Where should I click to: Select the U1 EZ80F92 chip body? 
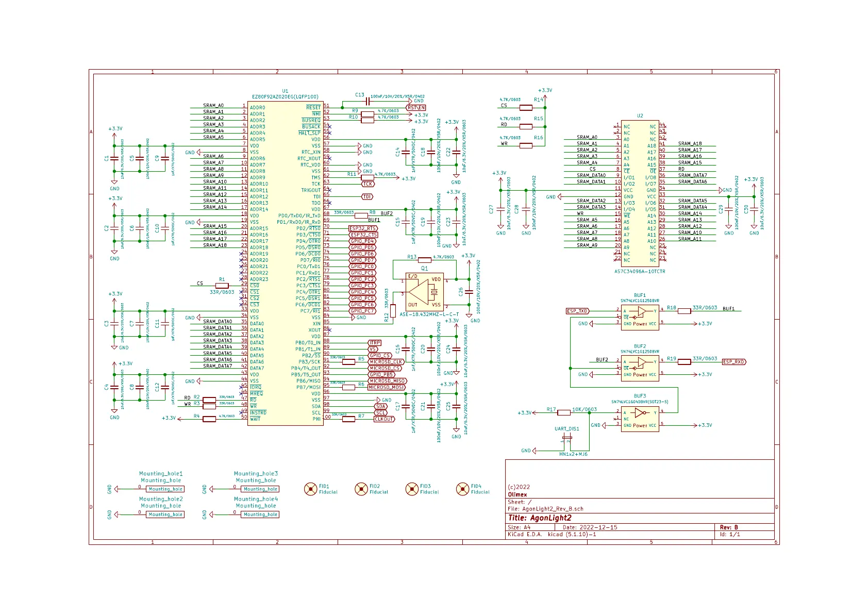[285, 263]
